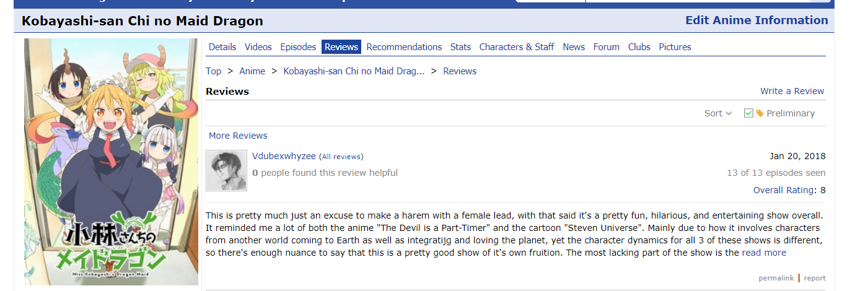Click the Maid Dragon poster image
Image resolution: width=868 pixels, height=291 pixels.
tap(111, 162)
